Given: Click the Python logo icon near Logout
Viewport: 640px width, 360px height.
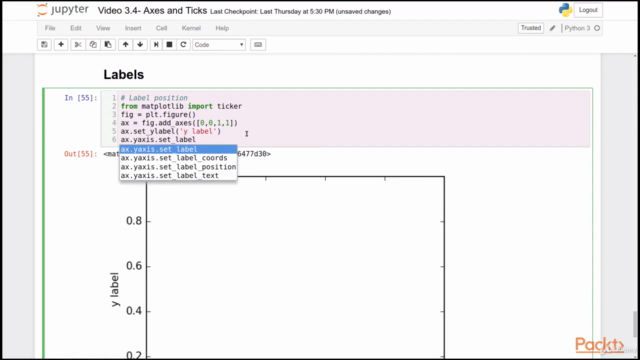Looking at the screenshot, I should (x=565, y=10).
